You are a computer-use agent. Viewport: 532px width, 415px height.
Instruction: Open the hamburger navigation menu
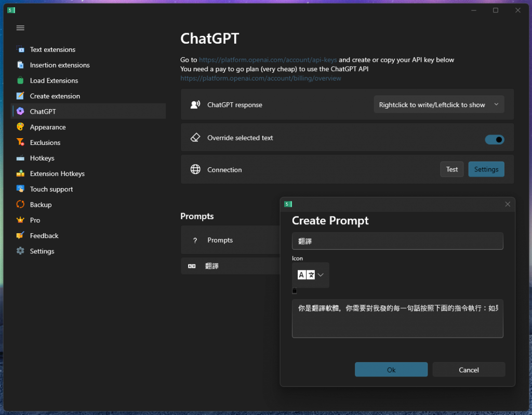pyautogui.click(x=20, y=28)
